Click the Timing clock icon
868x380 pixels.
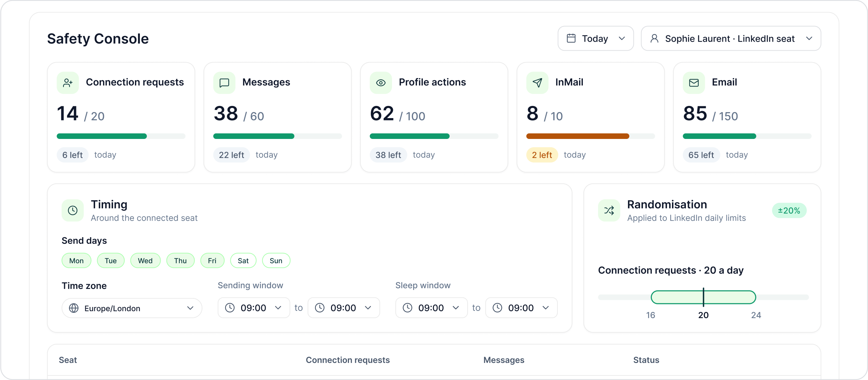tap(73, 210)
